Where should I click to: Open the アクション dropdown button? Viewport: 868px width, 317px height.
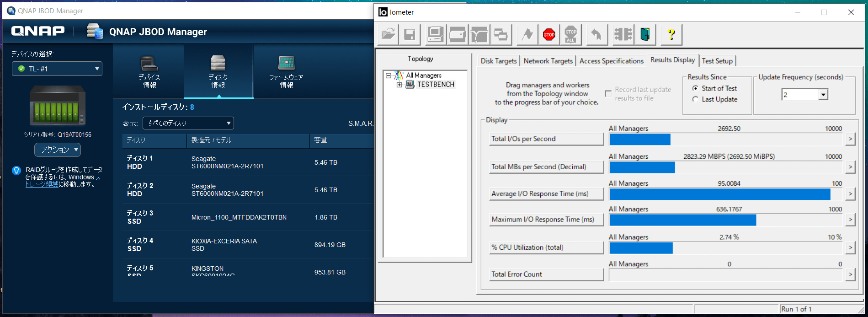(58, 150)
